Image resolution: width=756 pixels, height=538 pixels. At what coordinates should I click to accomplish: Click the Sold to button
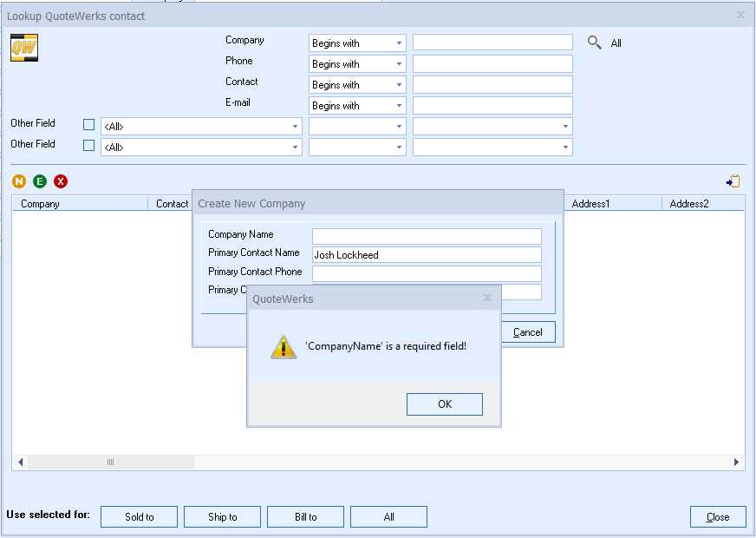(140, 517)
